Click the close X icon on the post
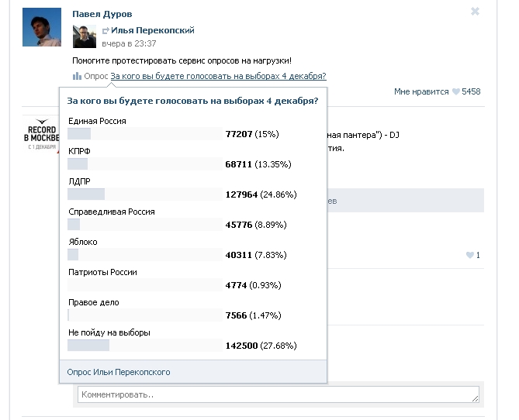Screen dimensions: 519x420 point(475,12)
